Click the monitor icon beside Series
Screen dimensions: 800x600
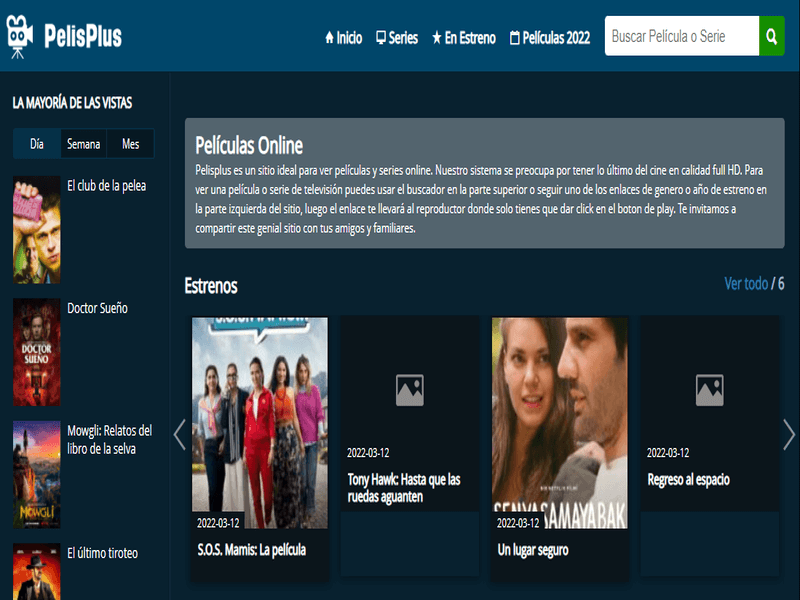[381, 38]
